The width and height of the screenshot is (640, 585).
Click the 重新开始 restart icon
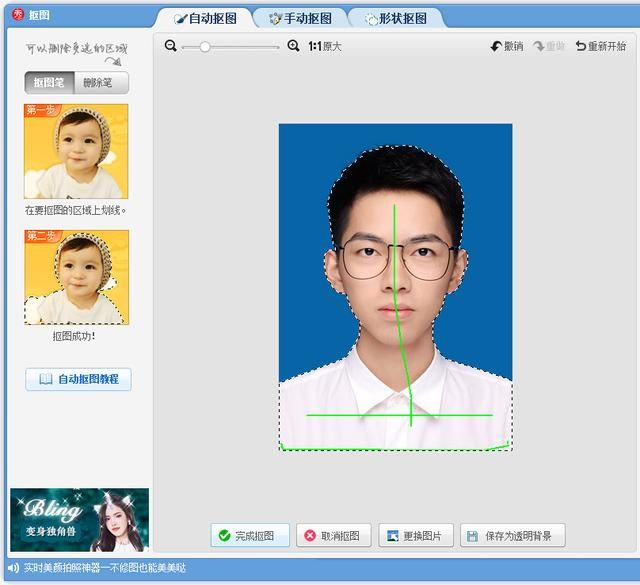[580, 46]
